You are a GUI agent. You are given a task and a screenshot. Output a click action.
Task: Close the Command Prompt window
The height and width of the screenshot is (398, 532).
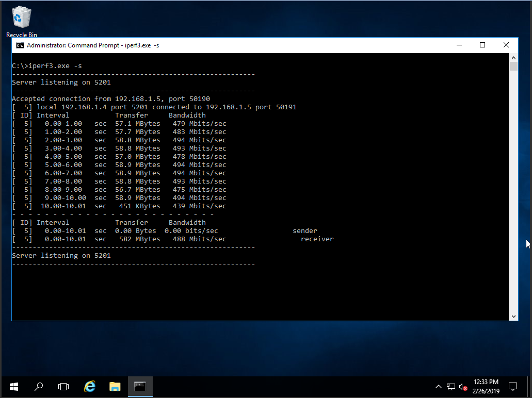[506, 45]
